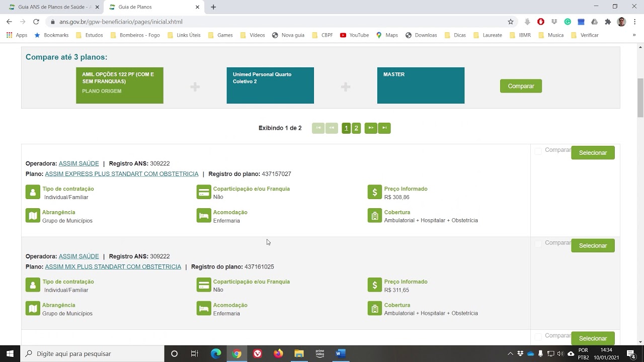
Task: Open the Windows Start menu
Action: [10, 353]
